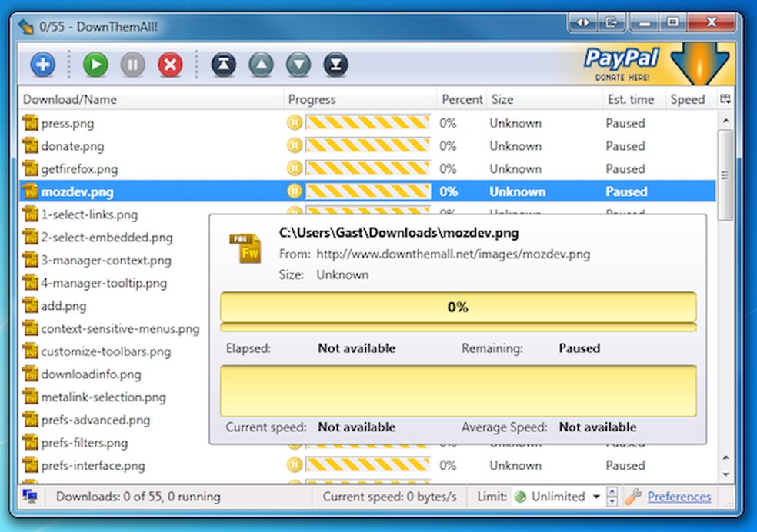This screenshot has width=757, height=532.
Task: Sort by the Progress column header
Action: [360, 99]
